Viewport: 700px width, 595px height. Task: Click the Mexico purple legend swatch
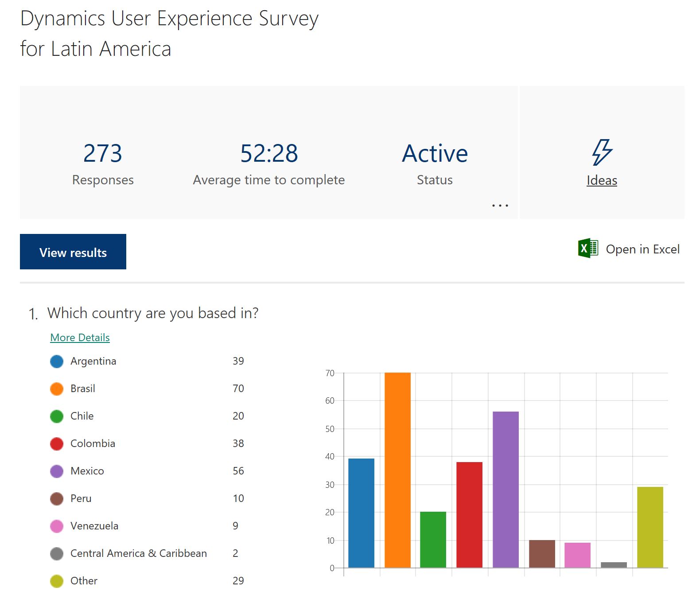[57, 471]
